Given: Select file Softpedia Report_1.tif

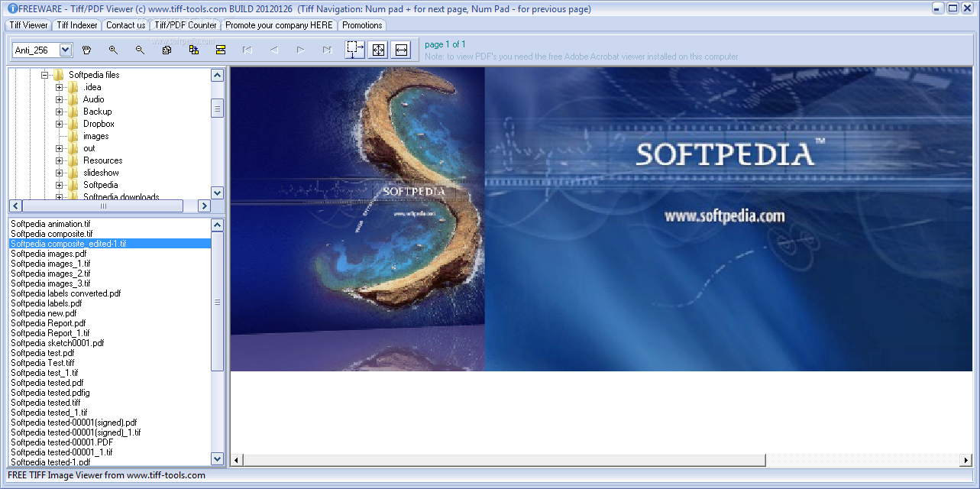Looking at the screenshot, I should (x=50, y=333).
